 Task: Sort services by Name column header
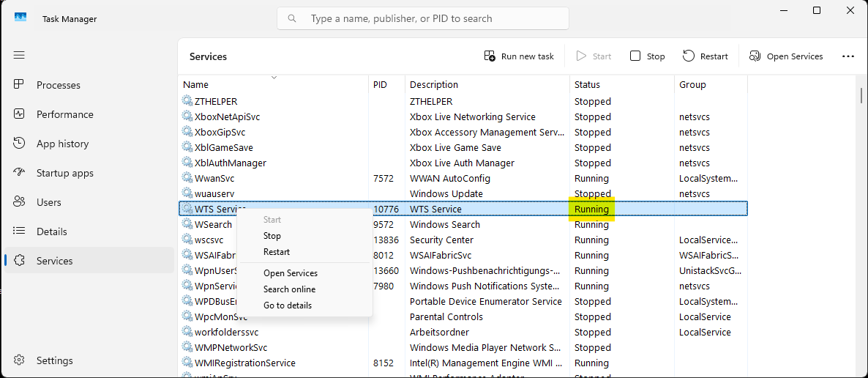[195, 85]
